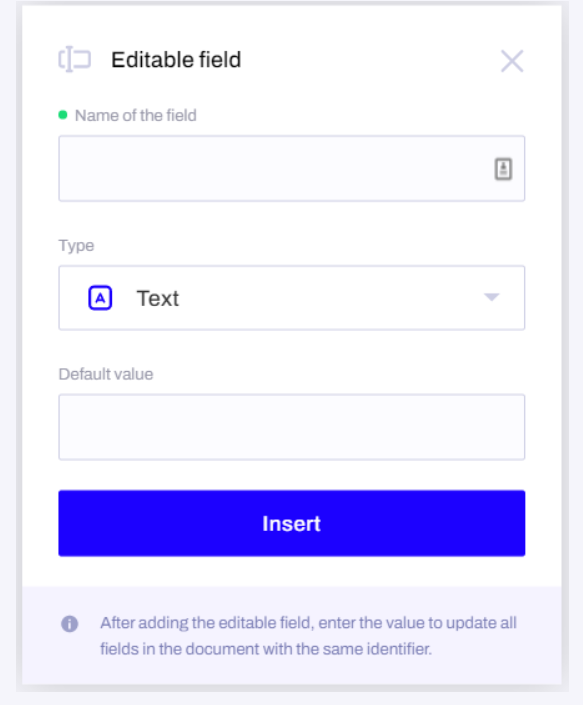Close the Editable field dialog with X
The width and height of the screenshot is (583, 705).
pyautogui.click(x=512, y=61)
